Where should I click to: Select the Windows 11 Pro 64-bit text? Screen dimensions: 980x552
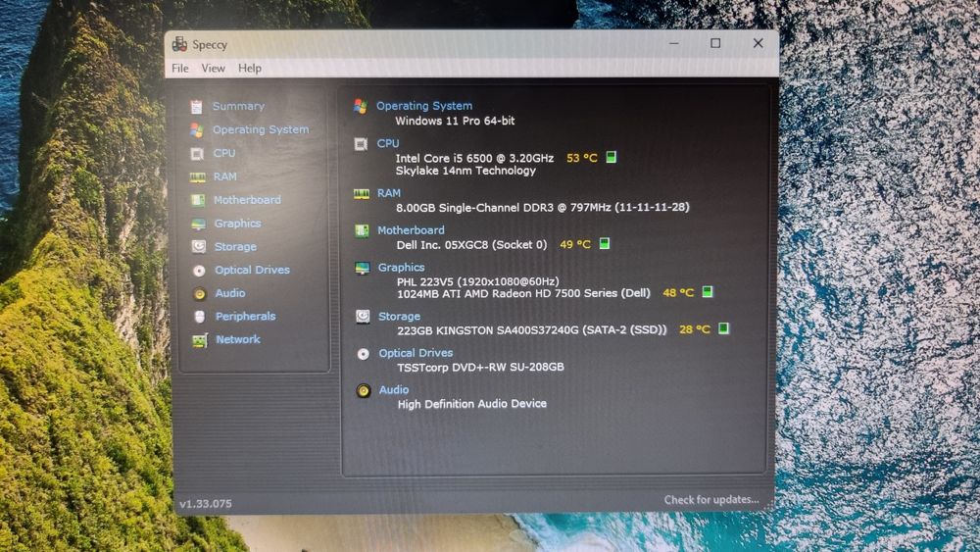tap(455, 121)
